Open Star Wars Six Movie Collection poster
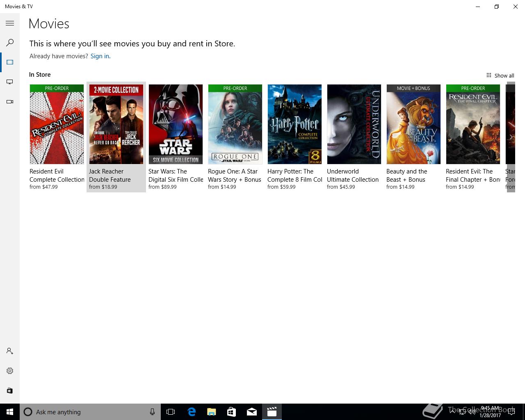This screenshot has height=420, width=525. (176, 124)
